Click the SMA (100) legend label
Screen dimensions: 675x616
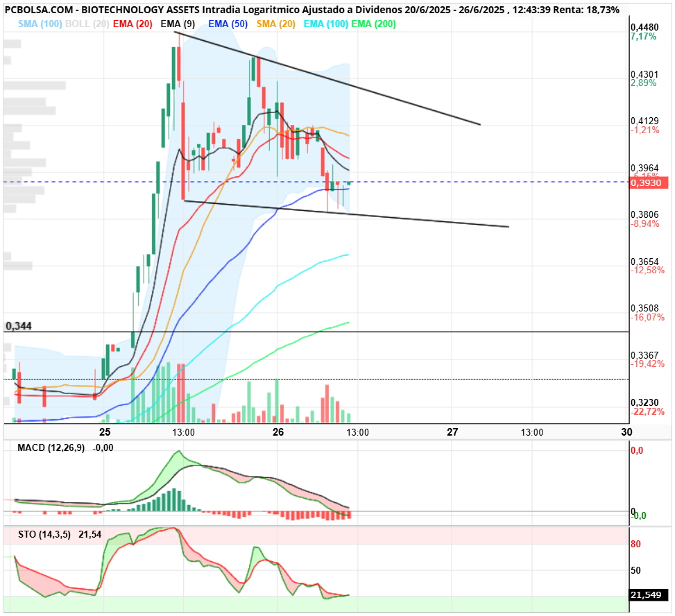pyautogui.click(x=40, y=24)
